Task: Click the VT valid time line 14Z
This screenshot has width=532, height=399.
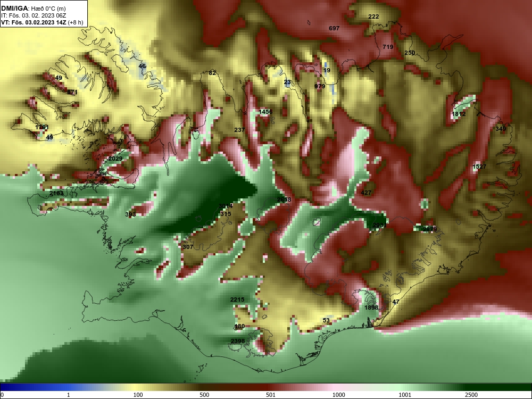Action: [x=42, y=22]
